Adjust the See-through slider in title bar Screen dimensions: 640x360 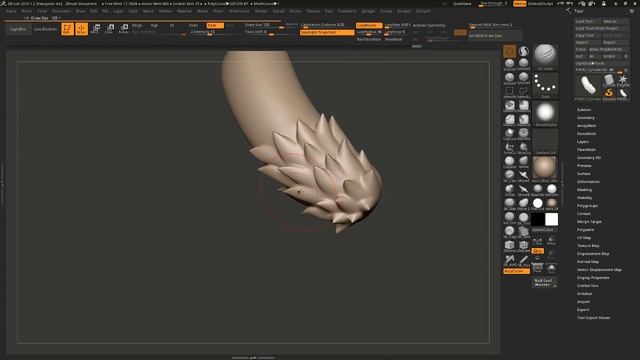(494, 4)
